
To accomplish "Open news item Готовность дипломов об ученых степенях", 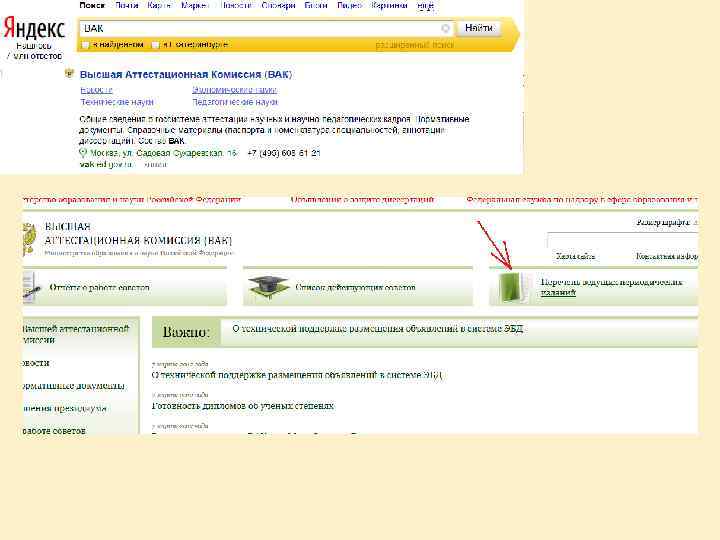I will 242,406.
